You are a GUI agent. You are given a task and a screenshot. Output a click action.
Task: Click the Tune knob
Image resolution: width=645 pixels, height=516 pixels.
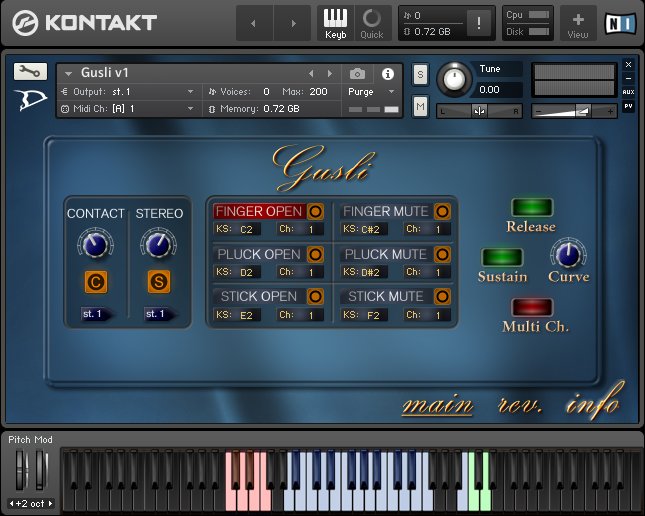454,79
